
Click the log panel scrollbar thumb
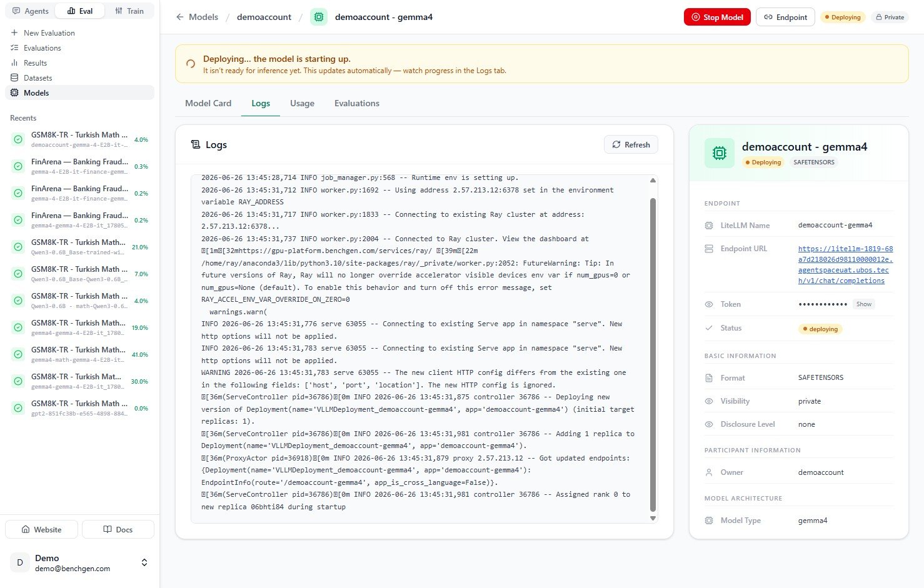pos(653,355)
